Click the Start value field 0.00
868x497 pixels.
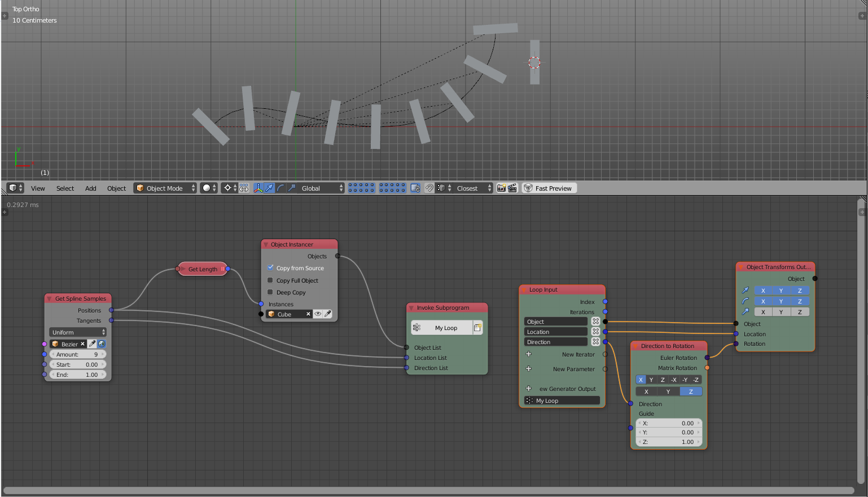(x=78, y=364)
